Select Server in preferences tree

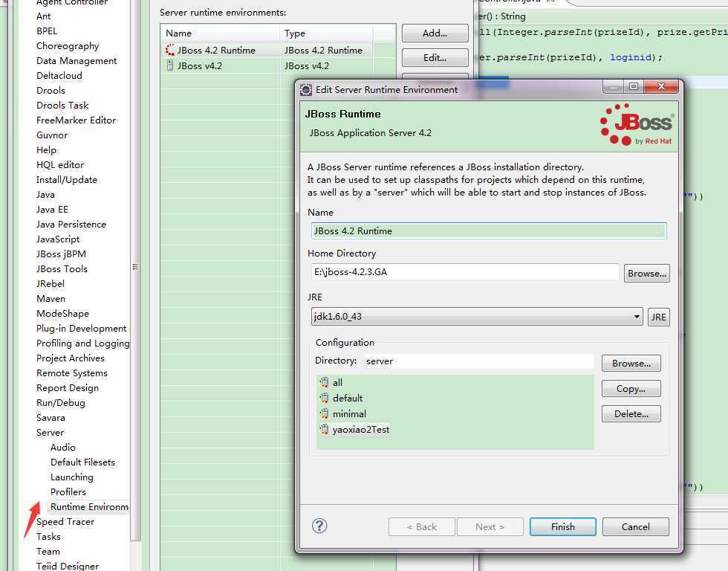[x=51, y=432]
